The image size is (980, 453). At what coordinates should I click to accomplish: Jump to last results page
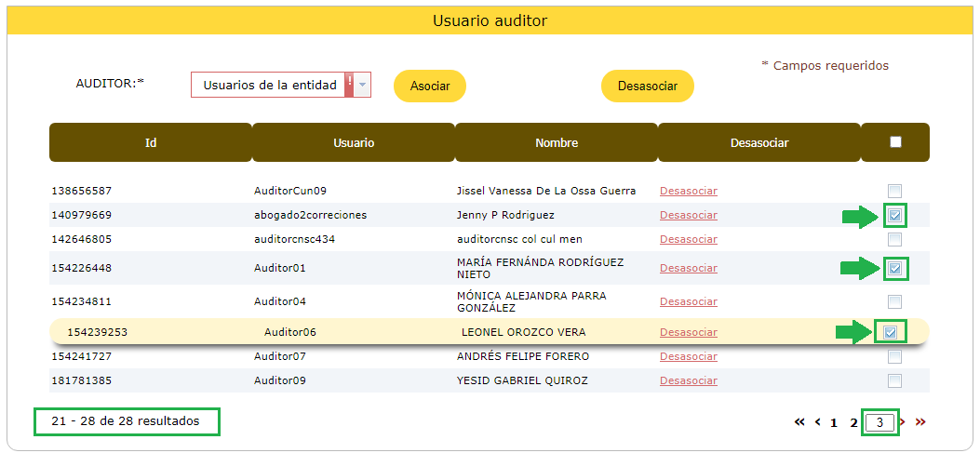click(x=920, y=422)
